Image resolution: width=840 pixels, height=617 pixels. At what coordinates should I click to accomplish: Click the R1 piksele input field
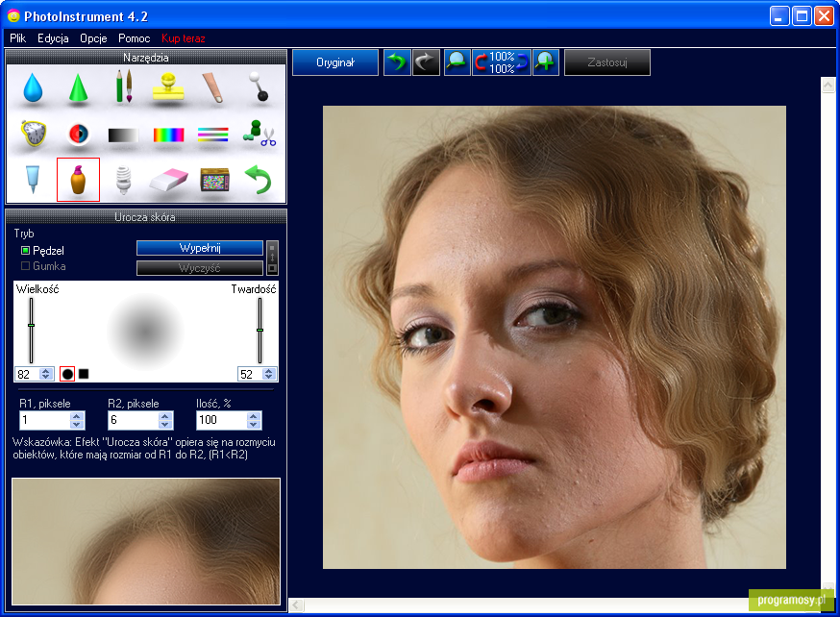coord(45,420)
